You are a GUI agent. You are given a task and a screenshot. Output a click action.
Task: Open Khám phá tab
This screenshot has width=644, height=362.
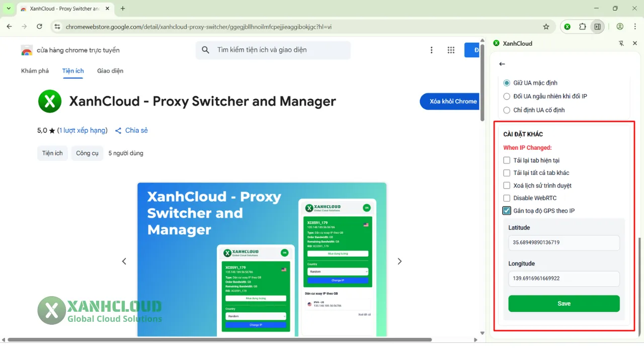point(35,71)
